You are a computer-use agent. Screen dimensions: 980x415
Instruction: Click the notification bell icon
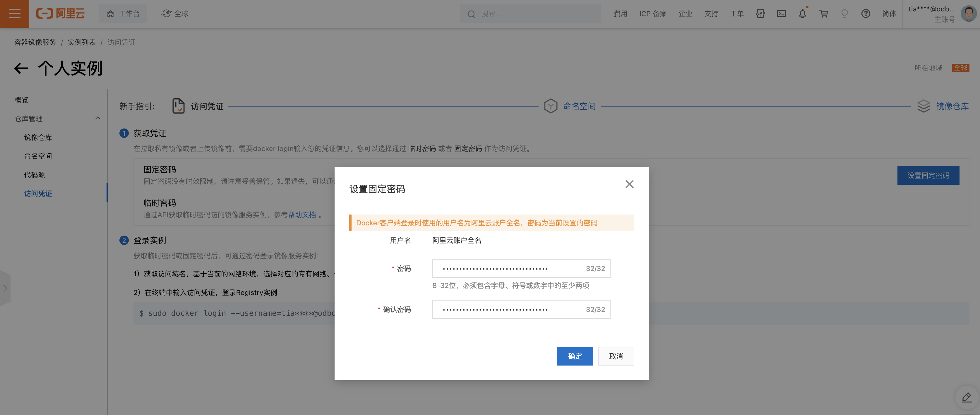[802, 14]
